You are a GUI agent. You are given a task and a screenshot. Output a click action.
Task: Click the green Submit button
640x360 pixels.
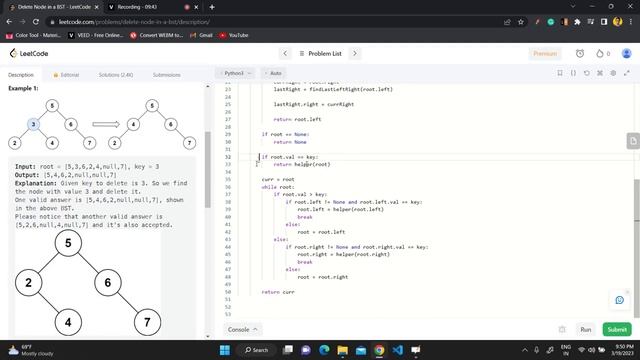click(617, 329)
